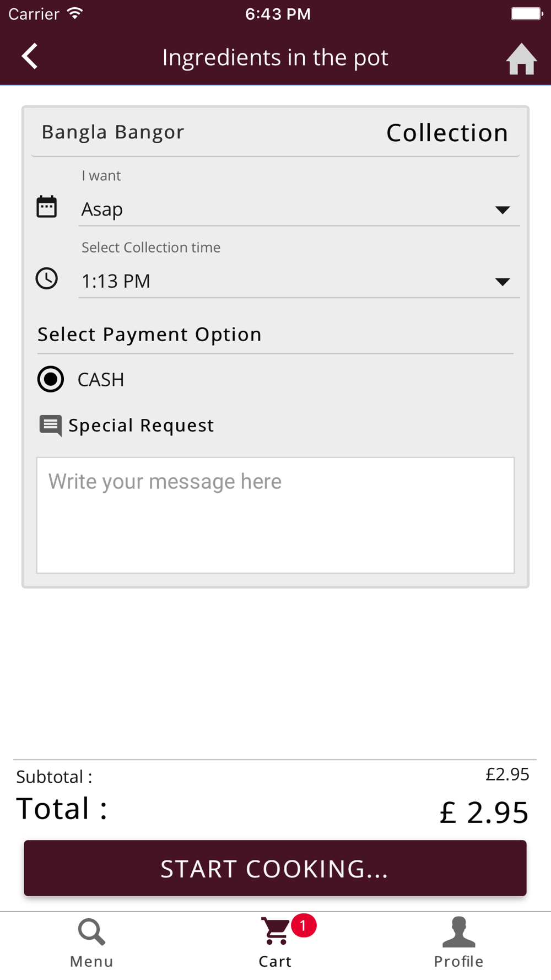Tap the START COOKING button

275,868
